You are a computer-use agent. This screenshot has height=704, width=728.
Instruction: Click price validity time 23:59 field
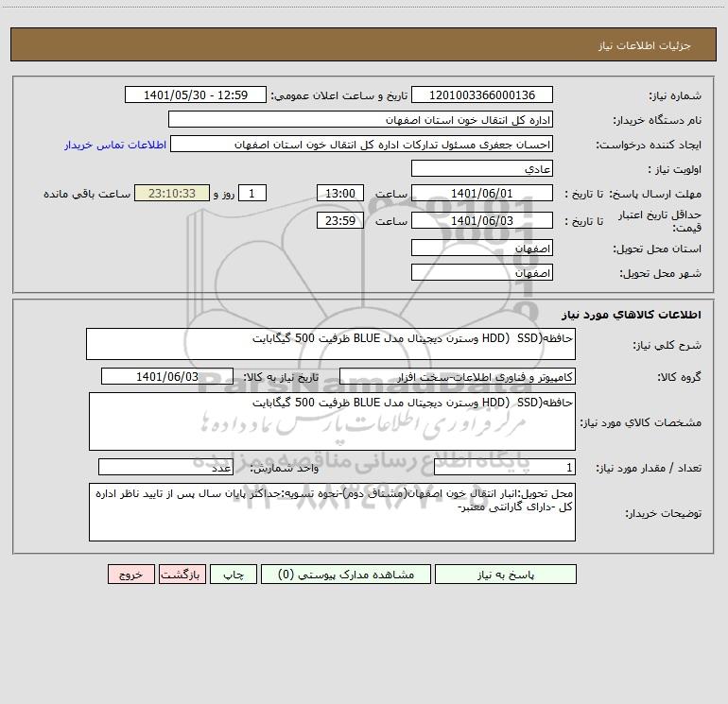click(x=339, y=220)
